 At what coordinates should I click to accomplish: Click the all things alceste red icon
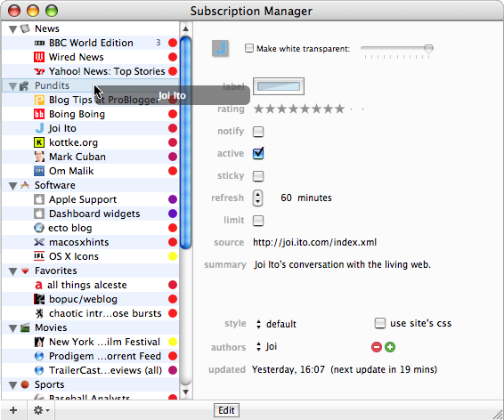[38, 285]
